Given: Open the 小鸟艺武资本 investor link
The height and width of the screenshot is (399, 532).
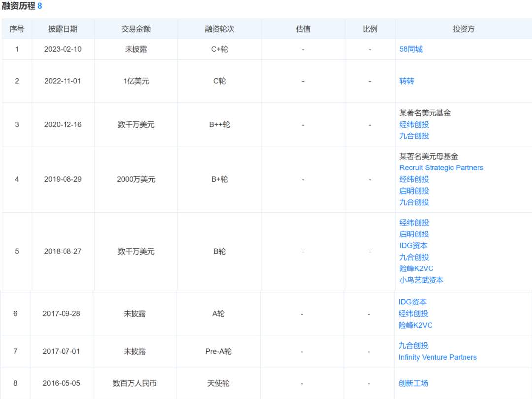Looking at the screenshot, I should coord(420,280).
